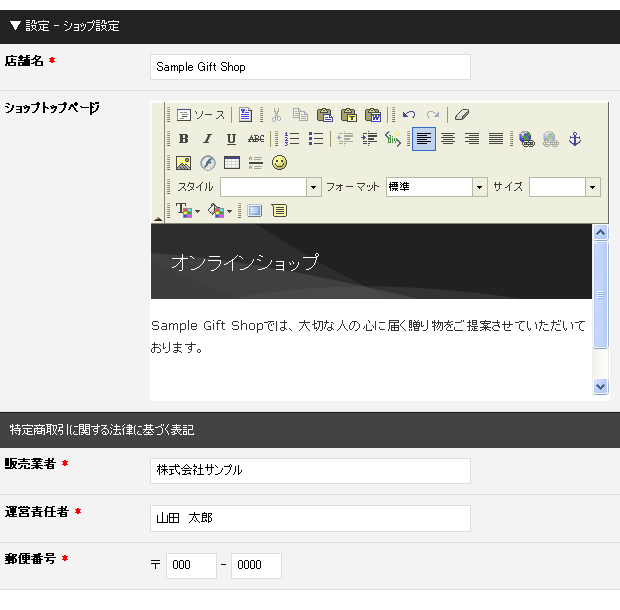Screen dimensions: 620x610
Task: Click Paste as plain text icon
Action: pyautogui.click(x=349, y=115)
